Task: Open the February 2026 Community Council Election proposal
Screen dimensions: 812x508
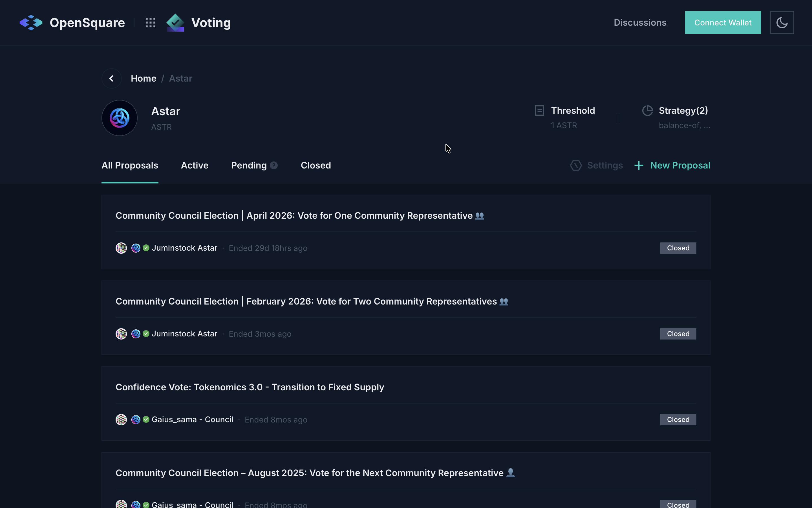Action: [306, 301]
